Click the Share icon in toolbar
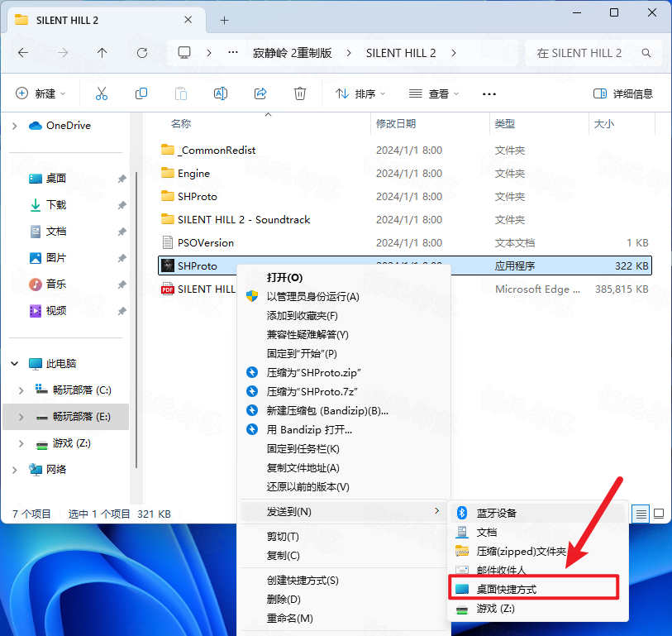672x636 pixels. pos(260,93)
